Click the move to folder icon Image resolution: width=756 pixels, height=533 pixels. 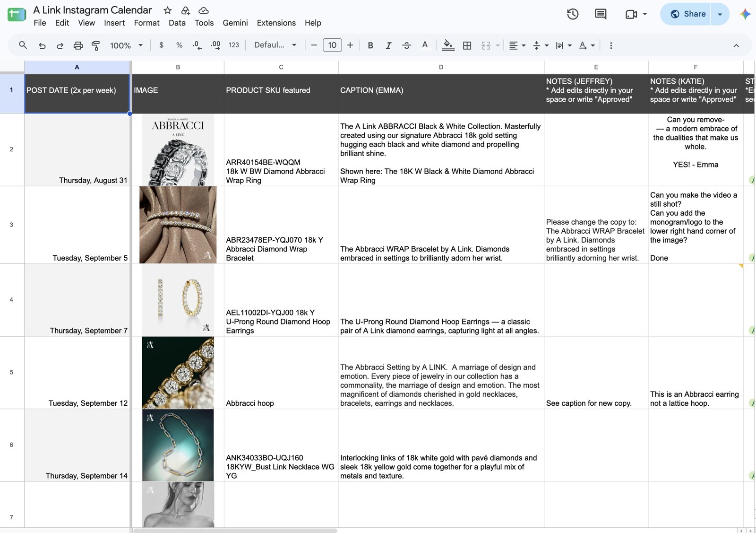pyautogui.click(x=185, y=10)
